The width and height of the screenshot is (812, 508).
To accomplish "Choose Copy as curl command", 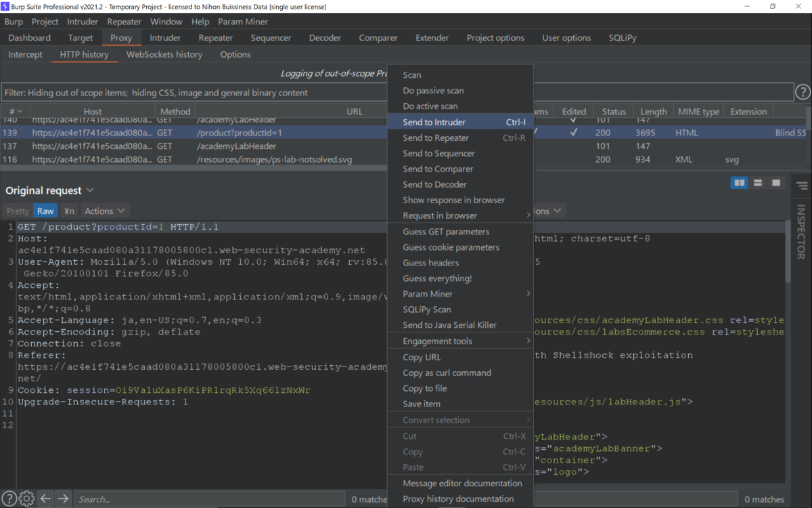I will [x=460, y=373].
